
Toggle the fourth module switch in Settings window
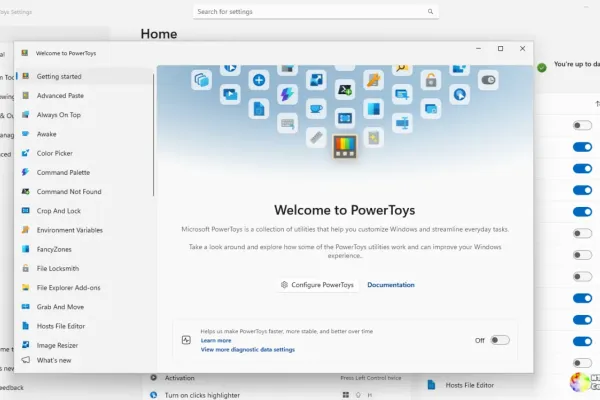click(582, 190)
